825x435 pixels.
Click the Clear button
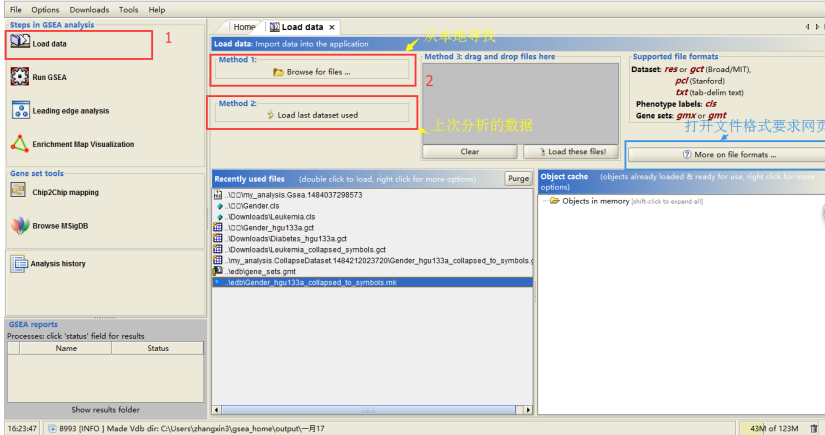pos(470,151)
